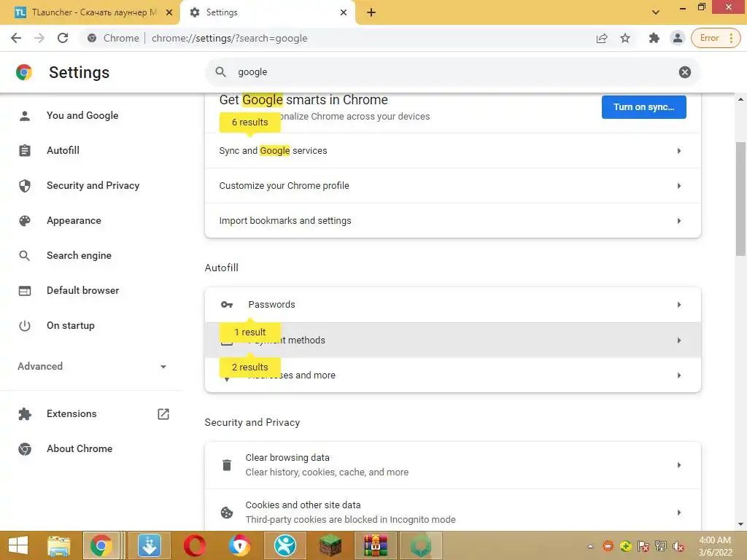Viewport: 747px width, 560px height.
Task: Open Clear browsing data row
Action: point(452,465)
